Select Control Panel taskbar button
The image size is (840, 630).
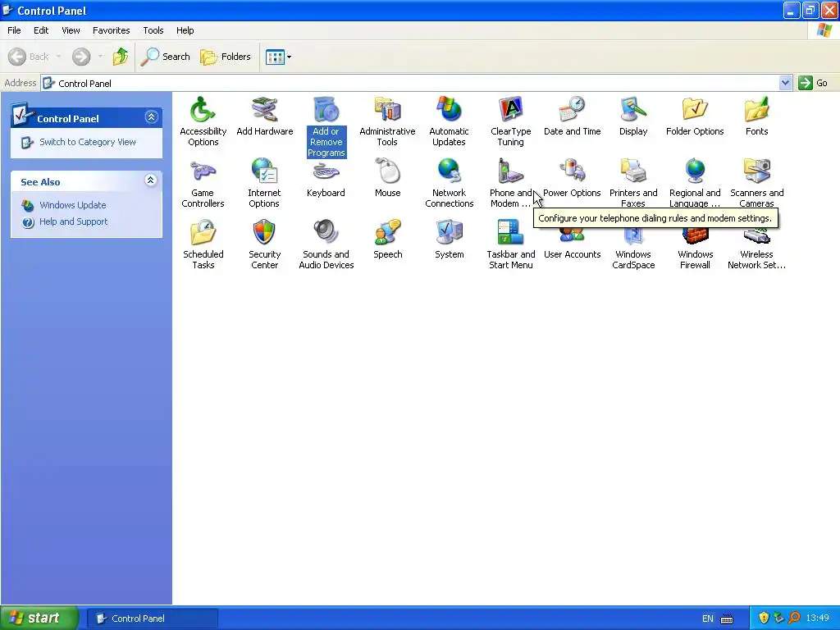[x=152, y=619]
